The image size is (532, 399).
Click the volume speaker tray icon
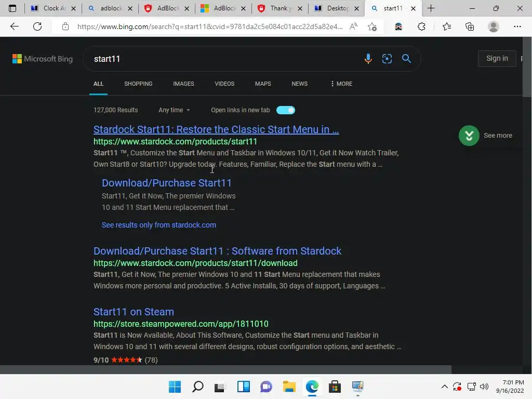[x=484, y=387]
